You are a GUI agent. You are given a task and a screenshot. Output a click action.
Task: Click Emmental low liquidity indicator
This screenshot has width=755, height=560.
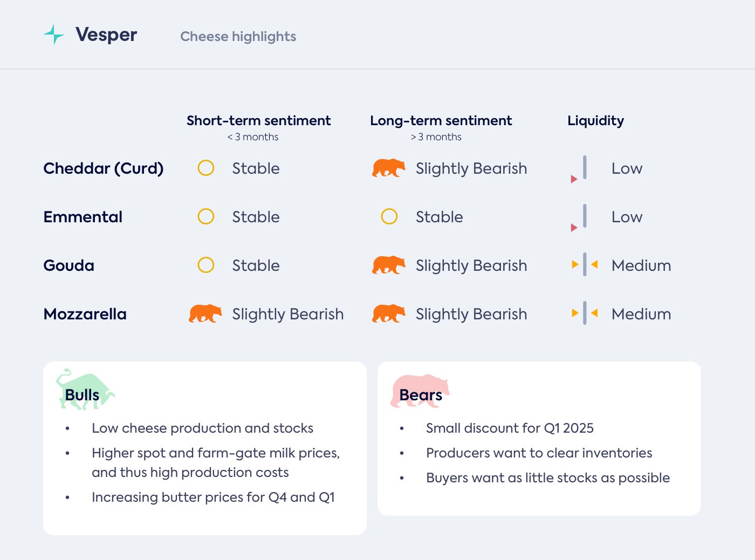[581, 218]
